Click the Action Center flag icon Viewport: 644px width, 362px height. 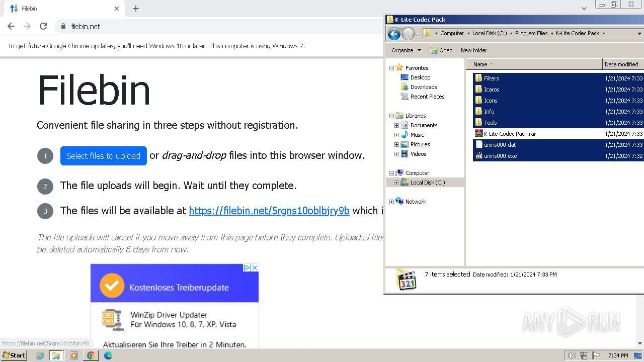(597, 355)
